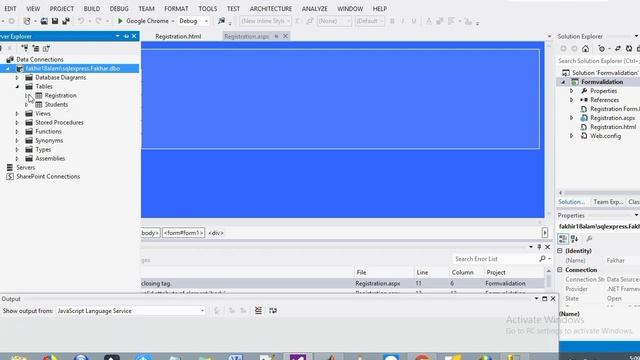The width and height of the screenshot is (640, 360).
Task: Select Web.config in Solution Explorer
Action: (605, 136)
